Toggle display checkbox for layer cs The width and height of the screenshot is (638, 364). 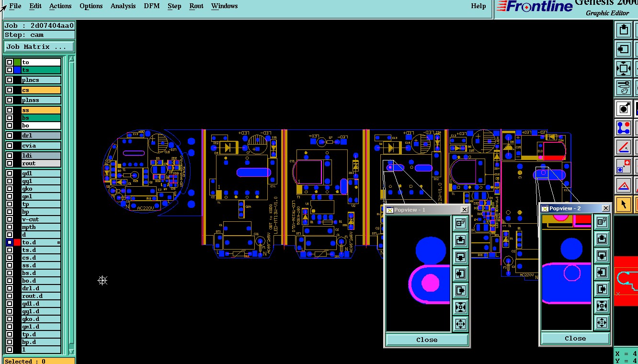(10, 90)
